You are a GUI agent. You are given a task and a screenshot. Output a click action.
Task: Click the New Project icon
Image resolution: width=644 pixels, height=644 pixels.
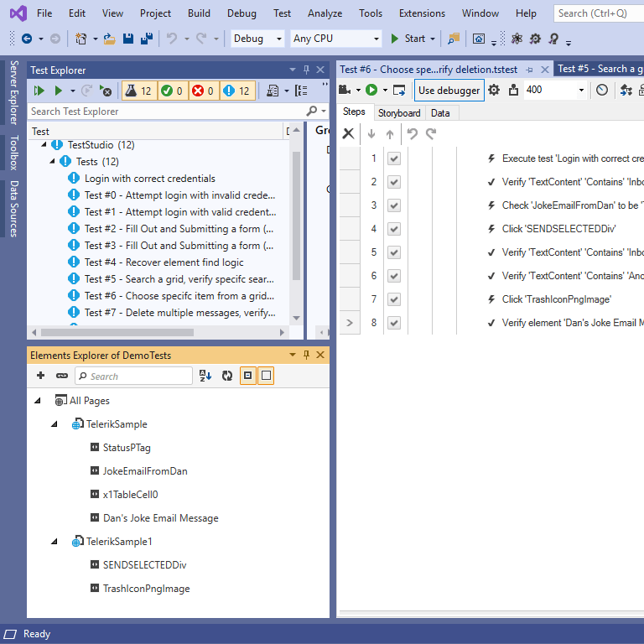(x=80, y=39)
